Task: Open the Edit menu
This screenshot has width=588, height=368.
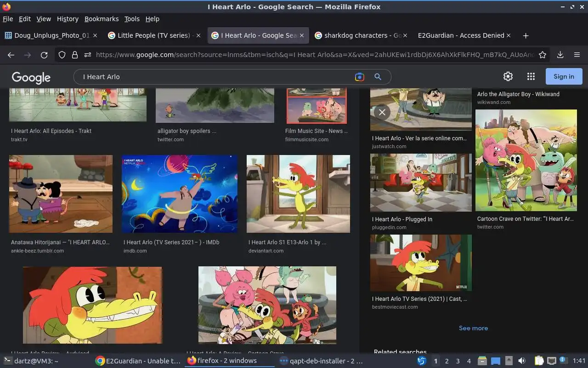Action: coord(25,19)
